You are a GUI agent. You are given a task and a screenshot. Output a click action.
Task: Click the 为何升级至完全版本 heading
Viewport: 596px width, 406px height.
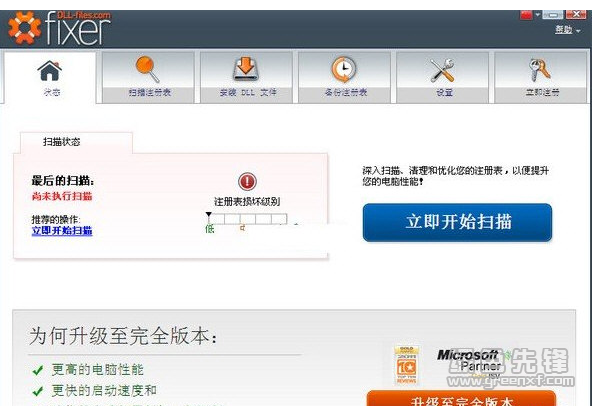click(123, 336)
